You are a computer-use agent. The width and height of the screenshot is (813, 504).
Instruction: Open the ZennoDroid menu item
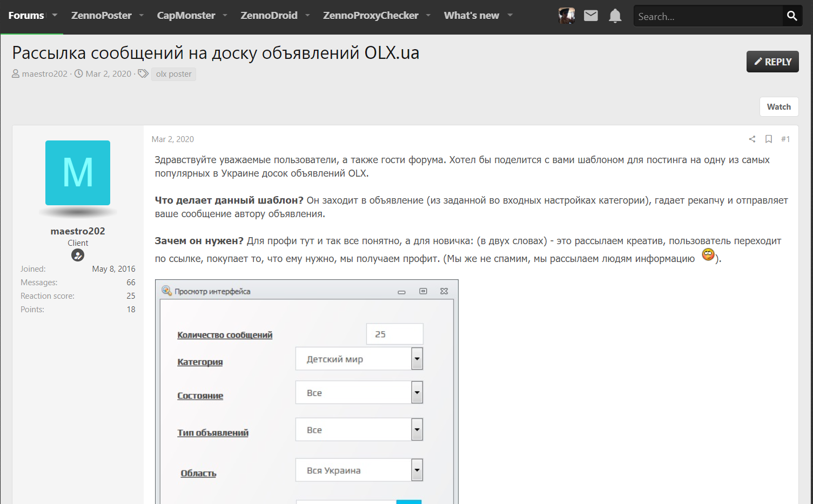(269, 16)
